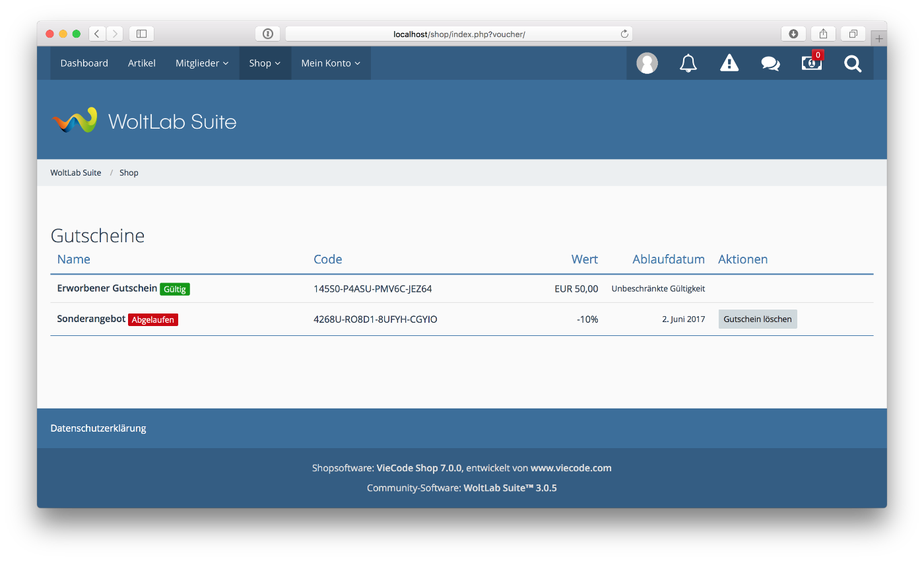
Task: Expand the Shop dropdown menu
Action: point(265,63)
